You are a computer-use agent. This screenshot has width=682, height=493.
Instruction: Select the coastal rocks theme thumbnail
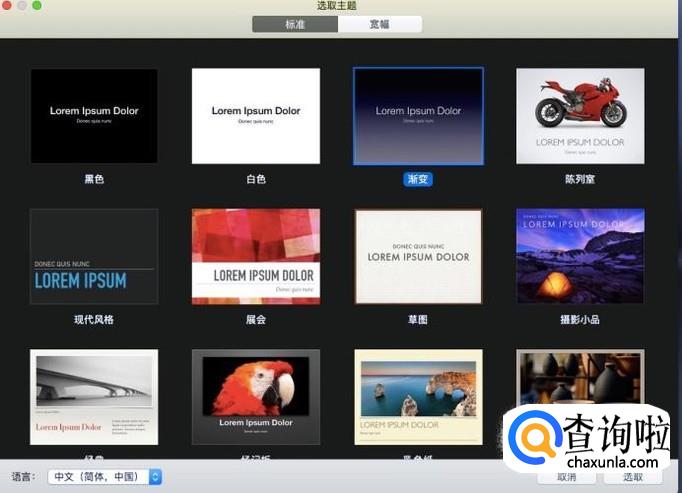pos(418,396)
